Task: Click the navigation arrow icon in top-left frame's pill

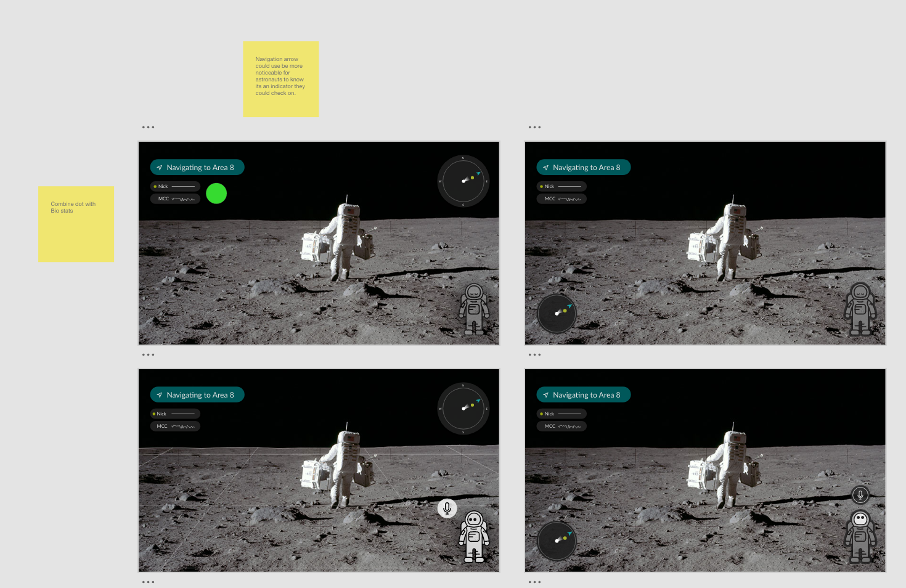Action: point(160,168)
